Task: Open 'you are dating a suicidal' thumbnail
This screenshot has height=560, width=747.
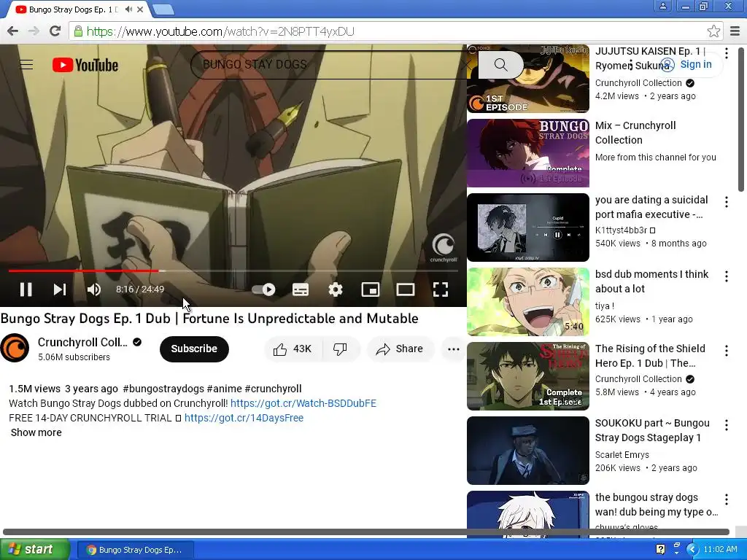Action: [528, 227]
